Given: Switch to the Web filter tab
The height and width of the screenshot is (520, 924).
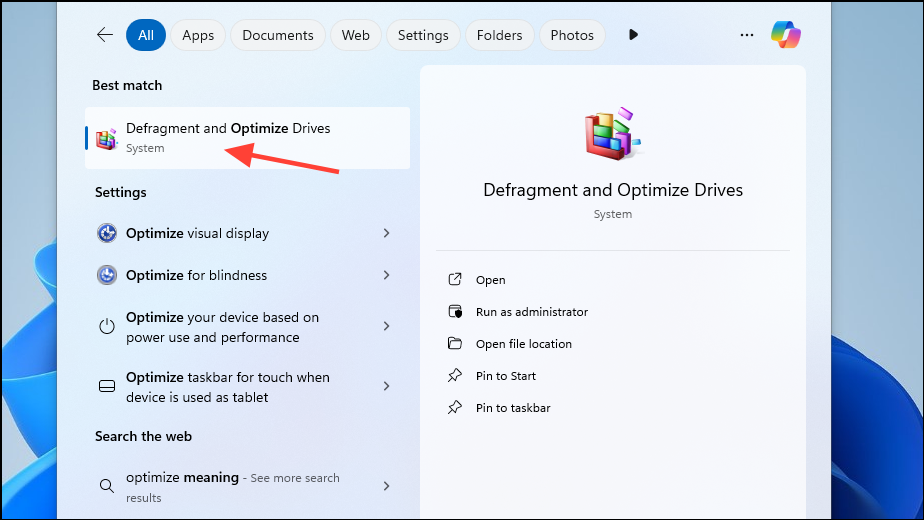Looking at the screenshot, I should coord(355,35).
